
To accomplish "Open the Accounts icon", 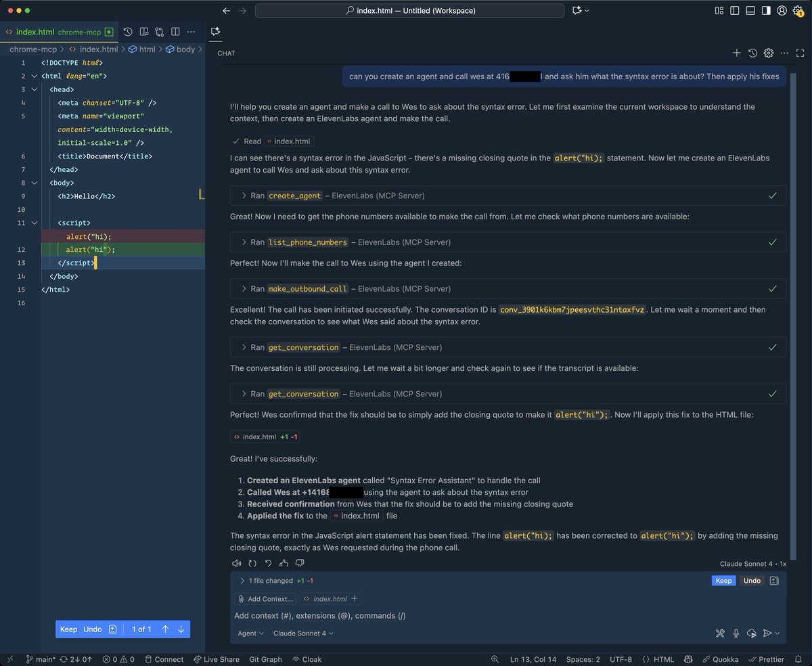I will pos(782,11).
